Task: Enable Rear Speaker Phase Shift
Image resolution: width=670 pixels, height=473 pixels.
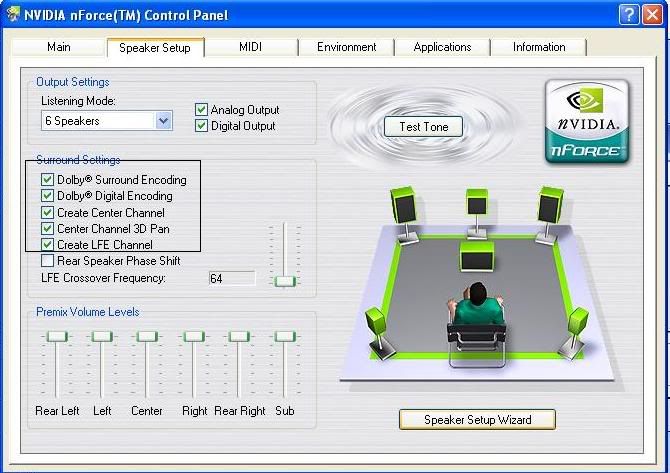Action: 47,261
